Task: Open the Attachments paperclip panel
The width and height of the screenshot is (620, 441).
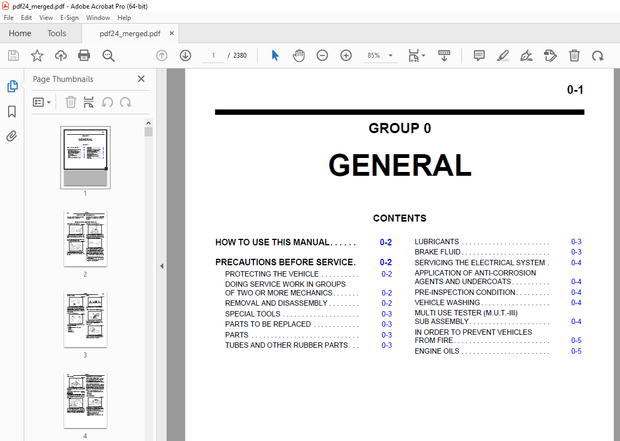Action: coord(12,136)
